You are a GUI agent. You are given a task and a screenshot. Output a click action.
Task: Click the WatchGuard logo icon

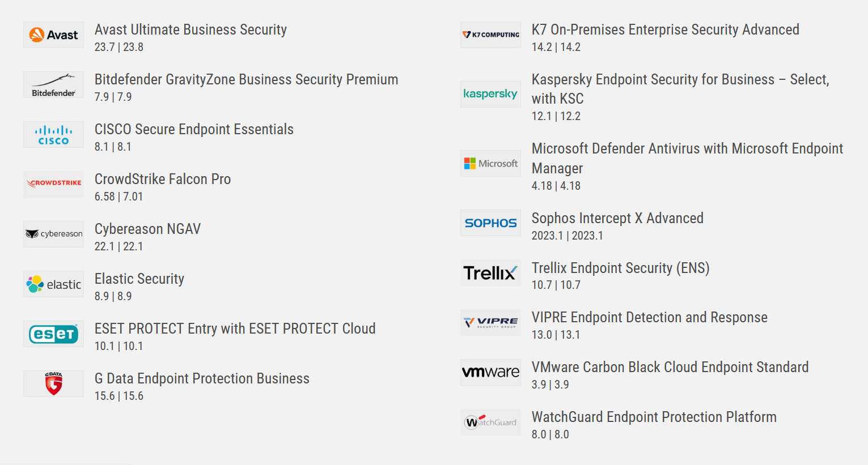[x=490, y=422]
